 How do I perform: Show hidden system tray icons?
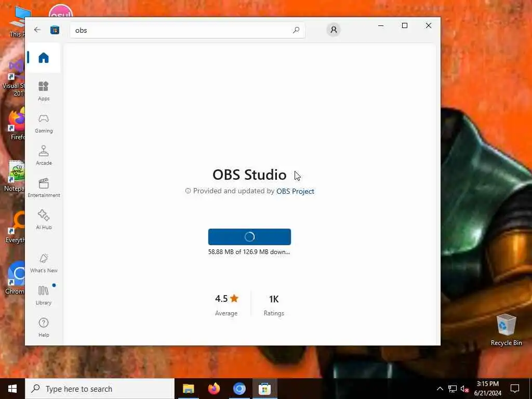click(440, 389)
